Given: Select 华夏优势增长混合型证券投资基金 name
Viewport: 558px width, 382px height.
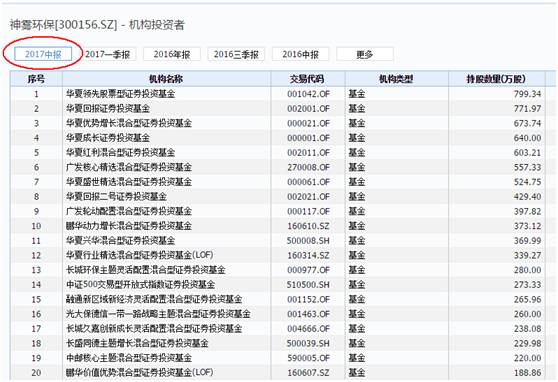Looking at the screenshot, I should [129, 123].
